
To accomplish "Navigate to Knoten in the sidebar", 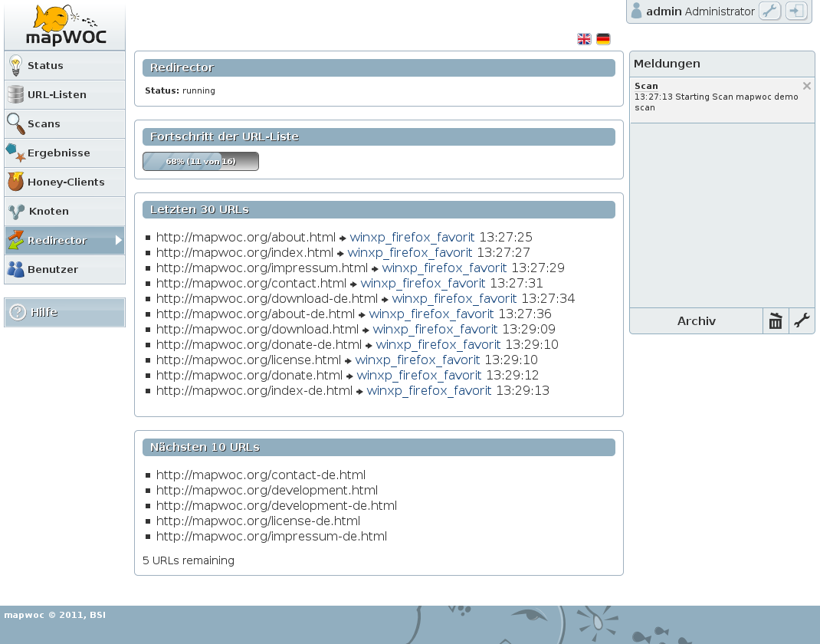I will (x=65, y=212).
